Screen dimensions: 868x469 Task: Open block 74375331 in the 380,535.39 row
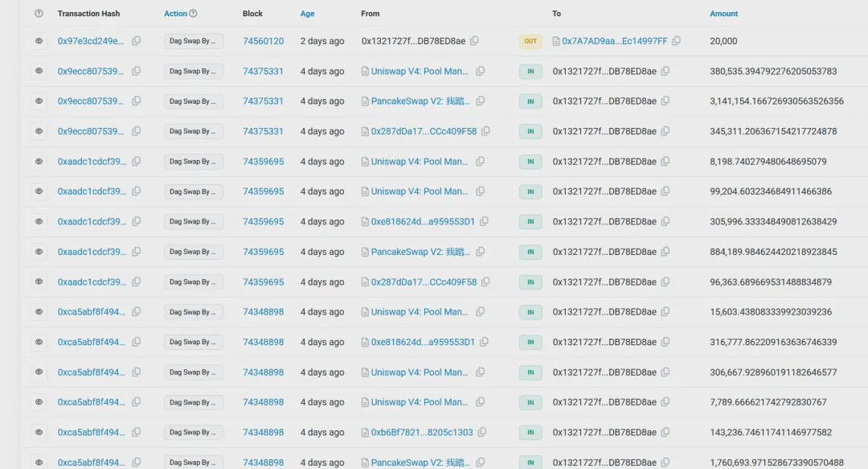(263, 71)
